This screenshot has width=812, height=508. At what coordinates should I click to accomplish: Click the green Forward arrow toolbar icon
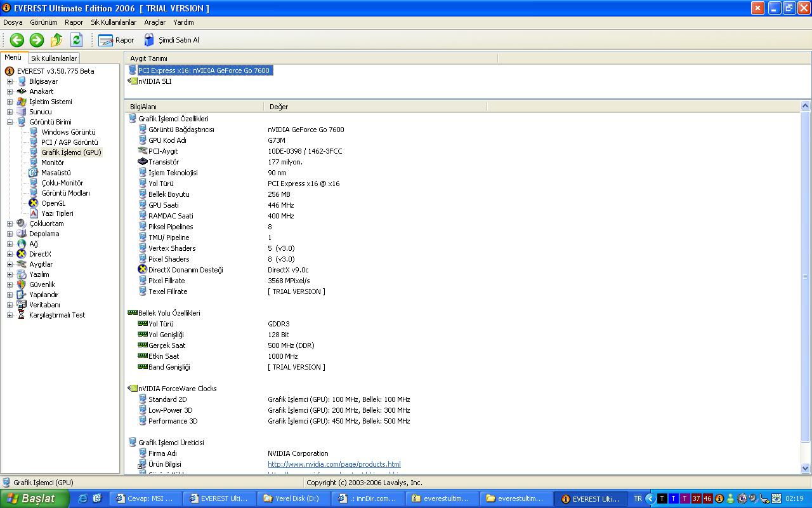coord(37,40)
